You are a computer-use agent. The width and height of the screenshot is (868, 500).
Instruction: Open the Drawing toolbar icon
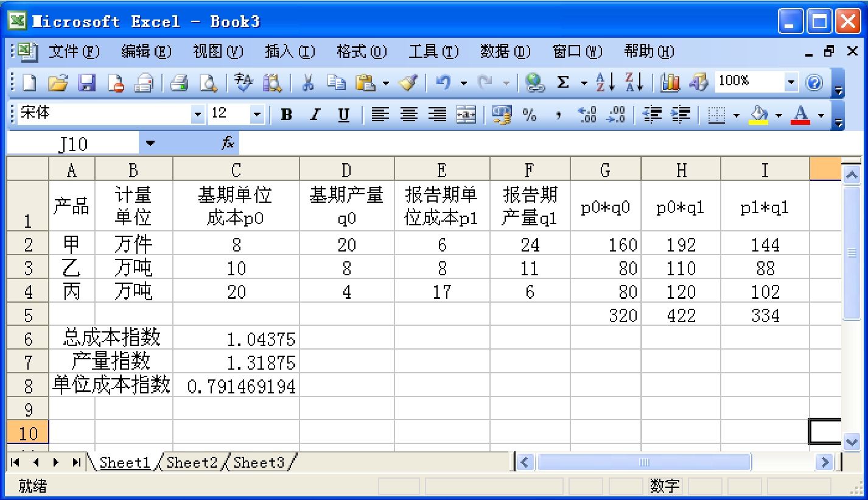pos(699,82)
